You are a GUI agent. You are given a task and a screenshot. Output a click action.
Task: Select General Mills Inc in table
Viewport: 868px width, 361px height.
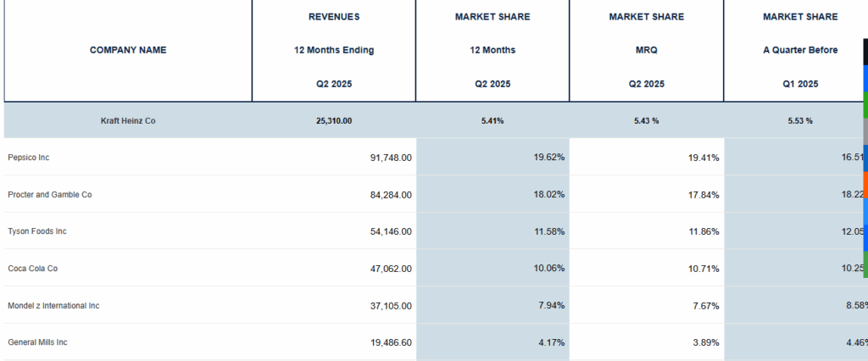click(37, 342)
